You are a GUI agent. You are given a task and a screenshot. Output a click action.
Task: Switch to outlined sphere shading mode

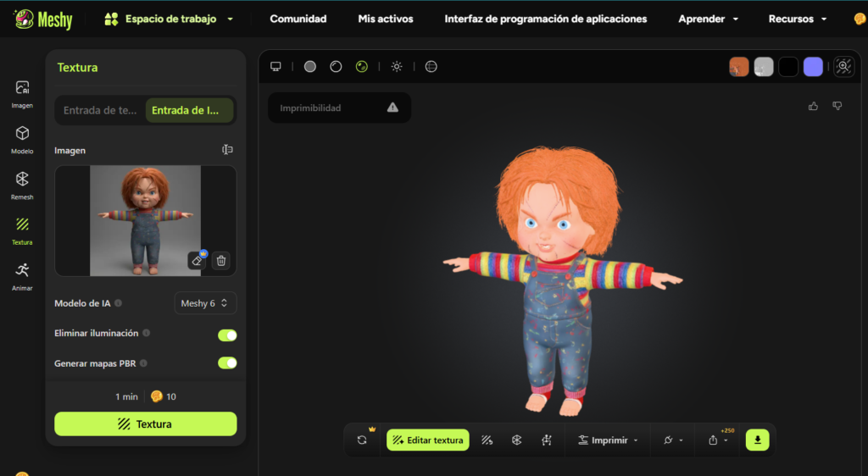(336, 66)
